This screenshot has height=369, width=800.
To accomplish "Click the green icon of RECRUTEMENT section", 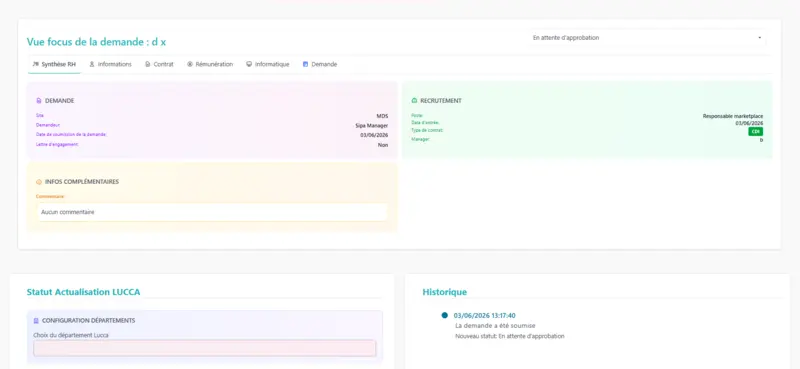I will [414, 101].
